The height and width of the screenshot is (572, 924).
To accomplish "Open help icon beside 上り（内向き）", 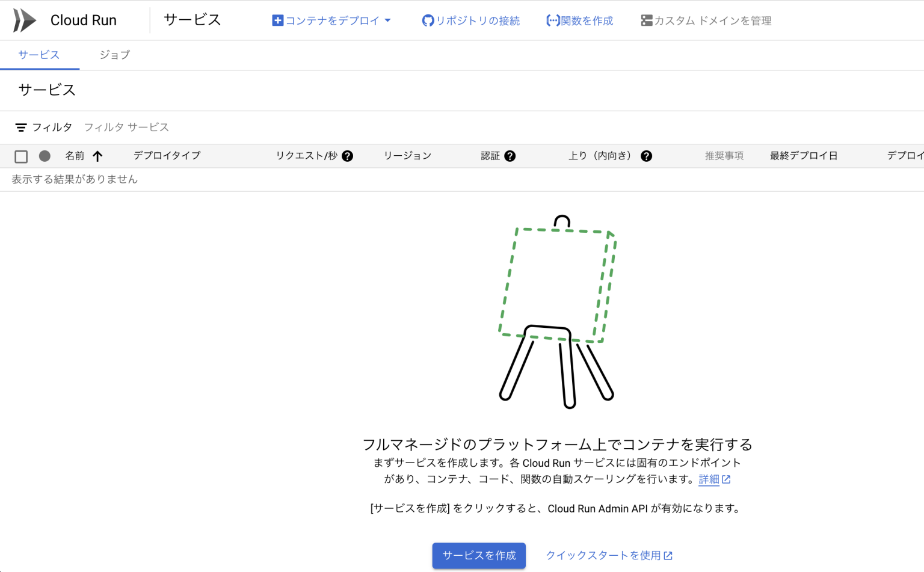I will [x=646, y=156].
